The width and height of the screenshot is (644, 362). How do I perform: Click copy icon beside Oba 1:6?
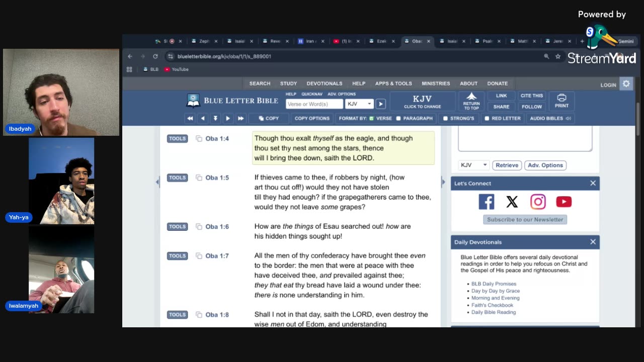pos(199,227)
